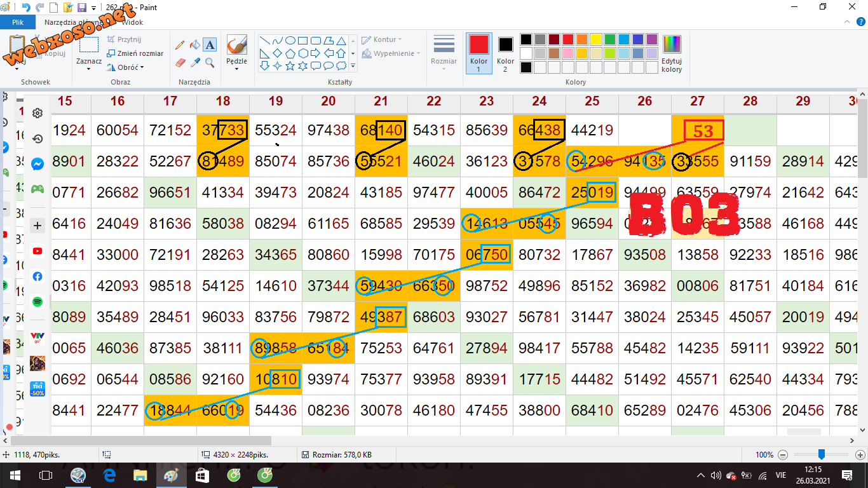
Task: Open Microsoft Edge from the taskbar
Action: click(109, 475)
